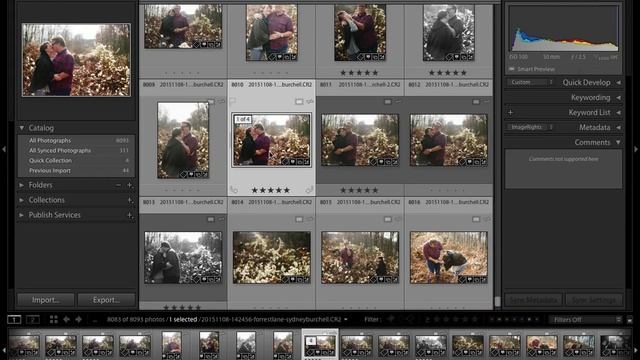The image size is (640, 360).
Task: Expand the Metadata panel
Action: pyautogui.click(x=618, y=127)
